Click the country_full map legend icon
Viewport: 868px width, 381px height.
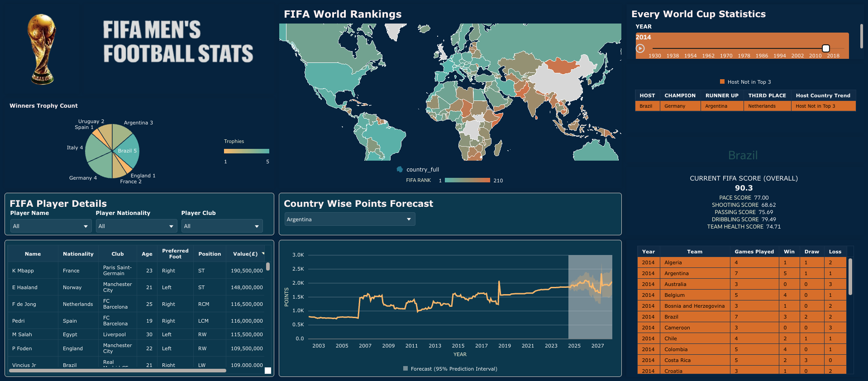pos(400,169)
